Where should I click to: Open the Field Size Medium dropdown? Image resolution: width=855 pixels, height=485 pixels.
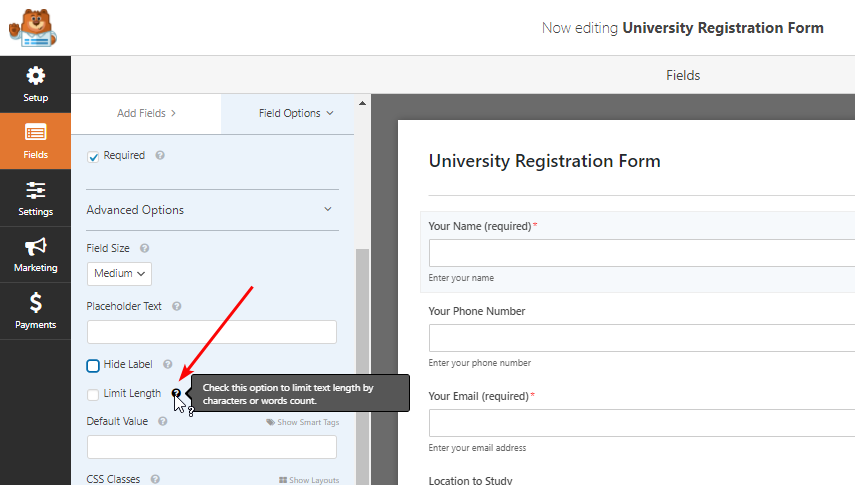[119, 273]
